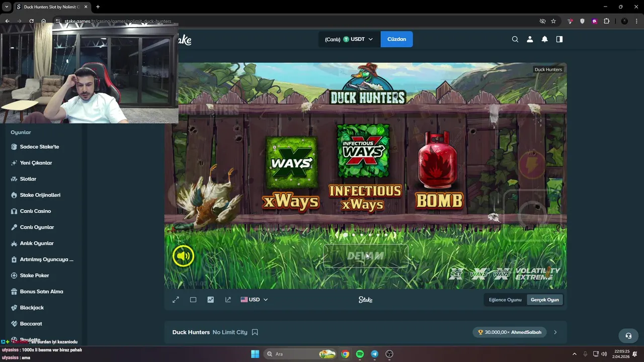Image resolution: width=644 pixels, height=362 pixels.
Task: Open the browser extensions puzzle icon
Action: click(x=606, y=21)
